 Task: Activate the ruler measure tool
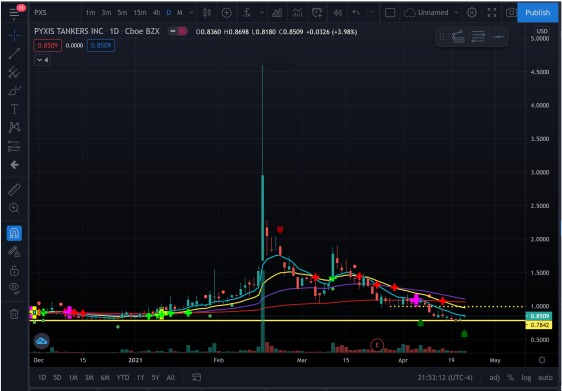pos(14,190)
